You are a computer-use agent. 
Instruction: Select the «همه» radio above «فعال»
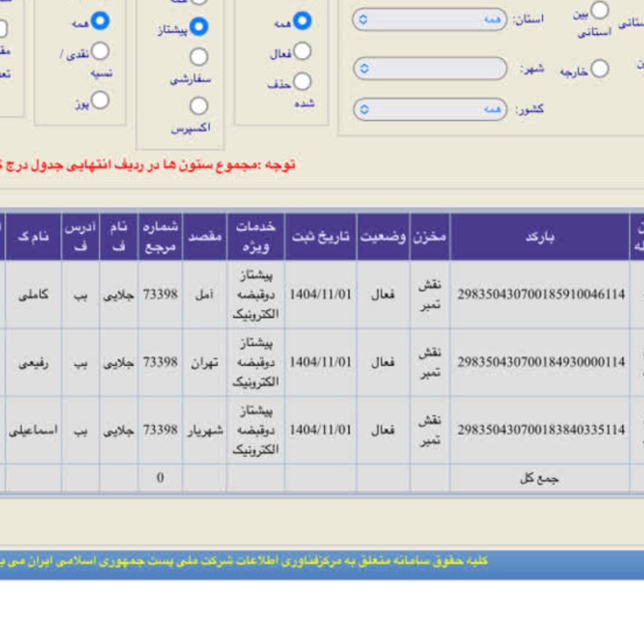click(302, 20)
